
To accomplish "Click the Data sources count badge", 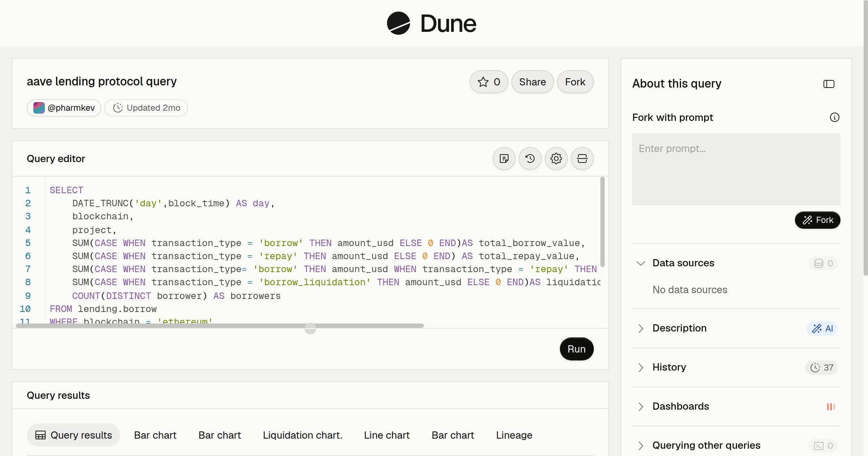I will pyautogui.click(x=823, y=263).
